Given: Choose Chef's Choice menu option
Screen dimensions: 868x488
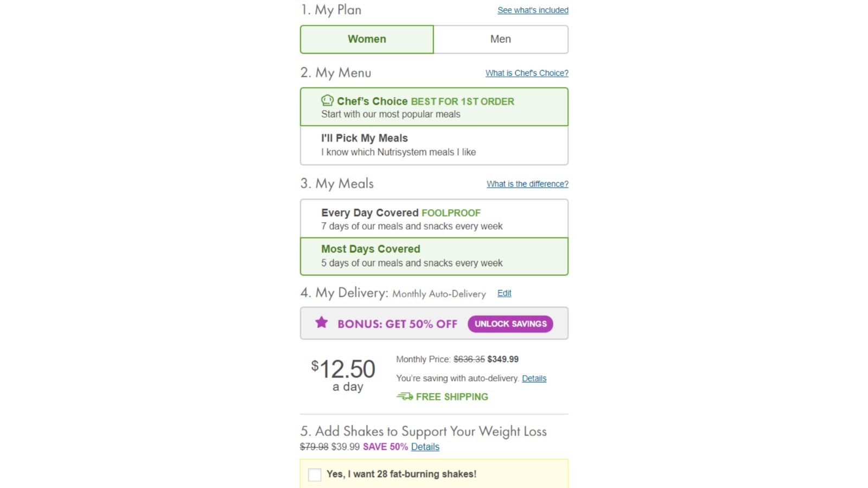Looking at the screenshot, I should coord(434,107).
